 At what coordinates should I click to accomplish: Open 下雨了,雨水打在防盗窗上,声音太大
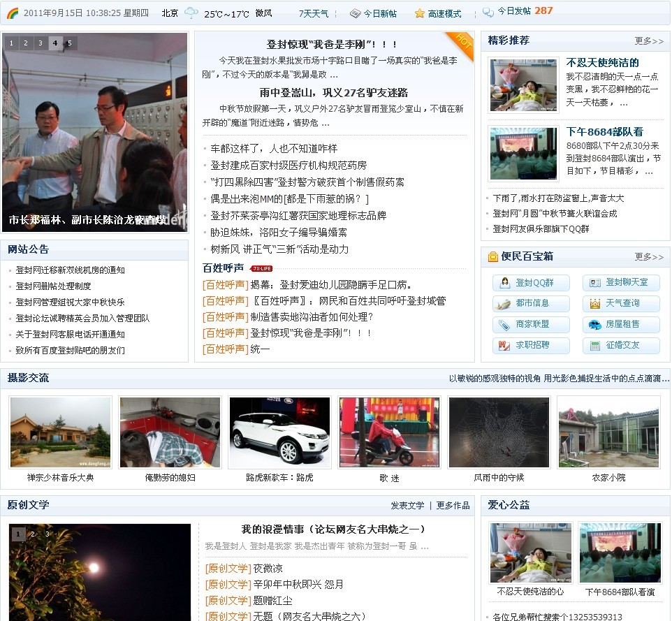coord(558,198)
